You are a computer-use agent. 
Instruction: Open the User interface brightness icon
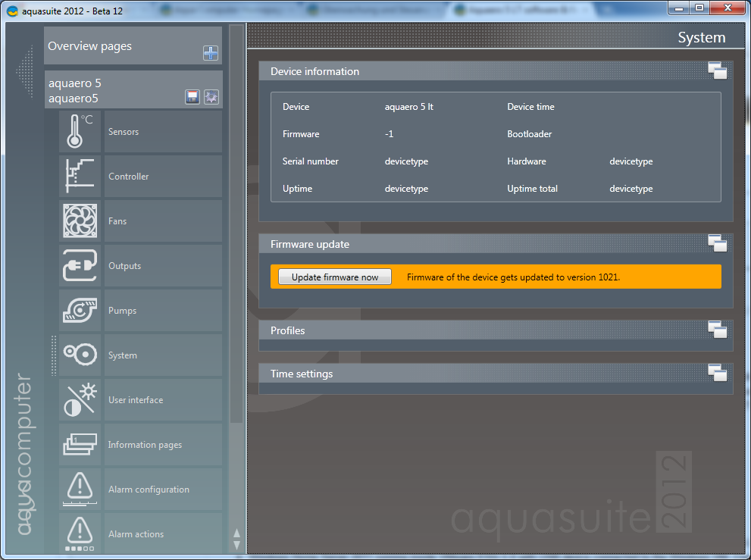(x=80, y=399)
